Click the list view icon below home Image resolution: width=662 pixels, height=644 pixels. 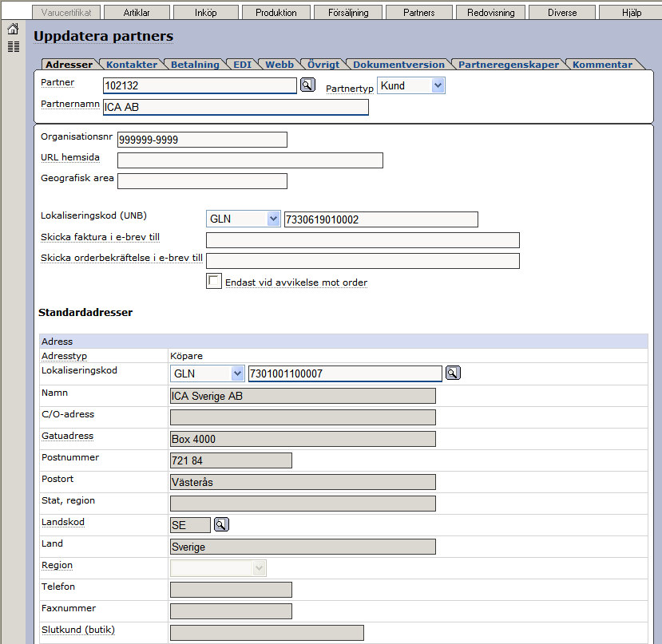[14, 47]
